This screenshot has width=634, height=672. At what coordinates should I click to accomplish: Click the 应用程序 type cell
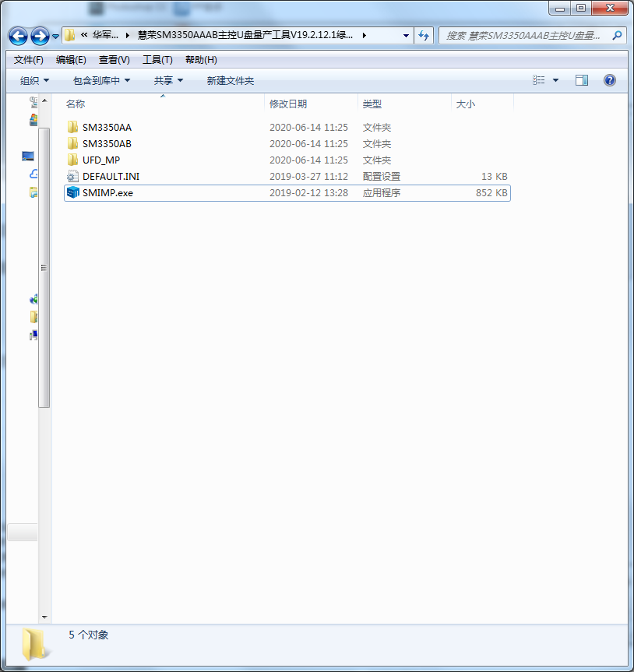382,193
